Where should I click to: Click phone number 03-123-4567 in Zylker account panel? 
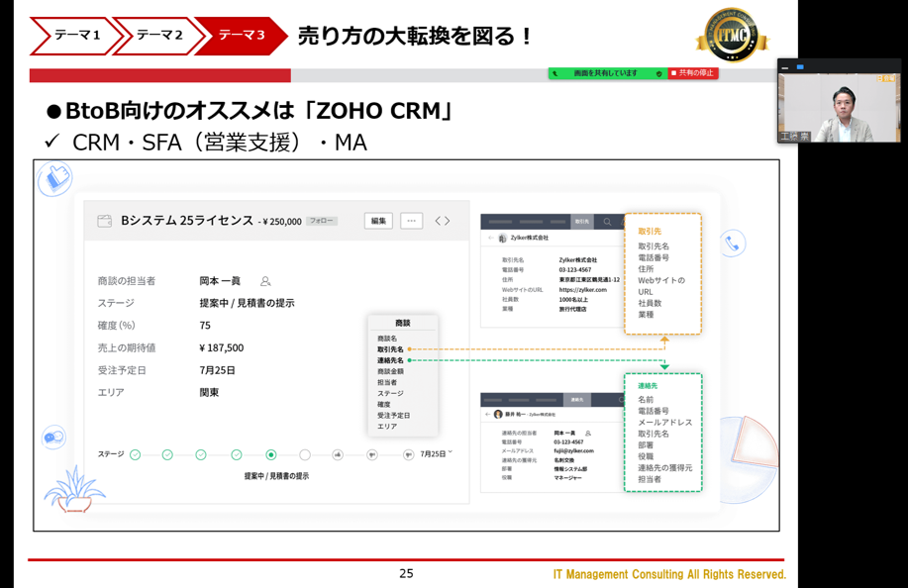[x=575, y=270]
